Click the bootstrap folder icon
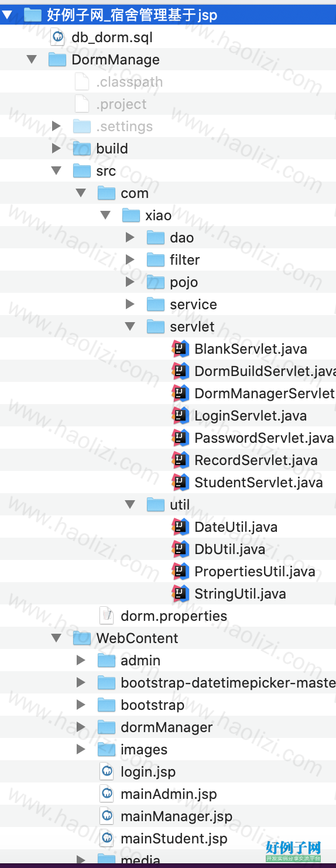Screen dimensions: 336x868 point(107,705)
